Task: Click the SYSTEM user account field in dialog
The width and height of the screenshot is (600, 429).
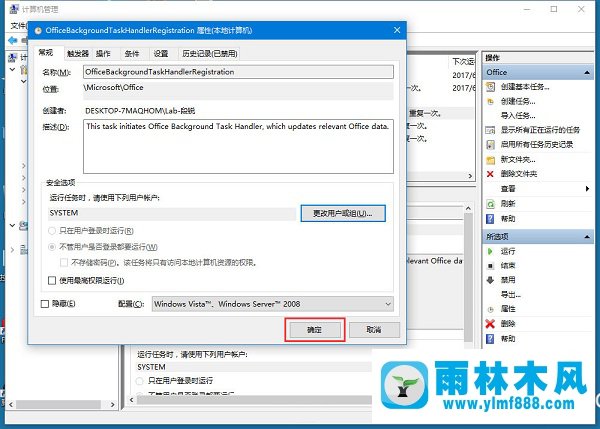Action: tap(172, 213)
